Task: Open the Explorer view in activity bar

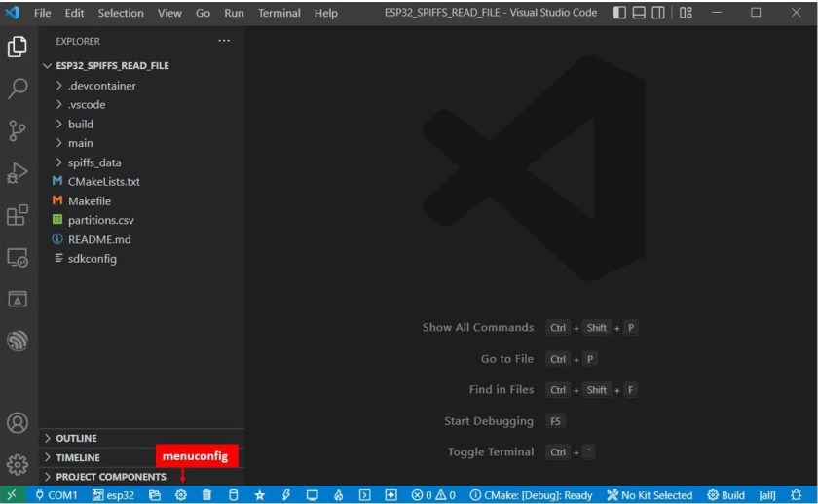Action: [18, 47]
